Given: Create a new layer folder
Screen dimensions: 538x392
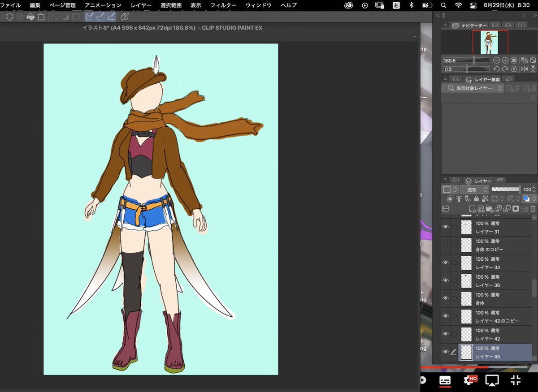Looking at the screenshot, I should (490, 209).
